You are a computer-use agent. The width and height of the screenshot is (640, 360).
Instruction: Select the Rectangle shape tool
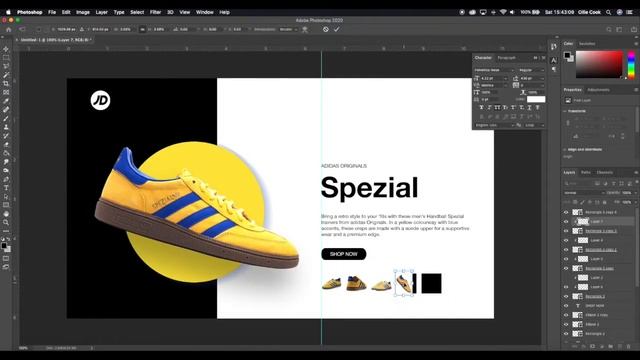6,205
